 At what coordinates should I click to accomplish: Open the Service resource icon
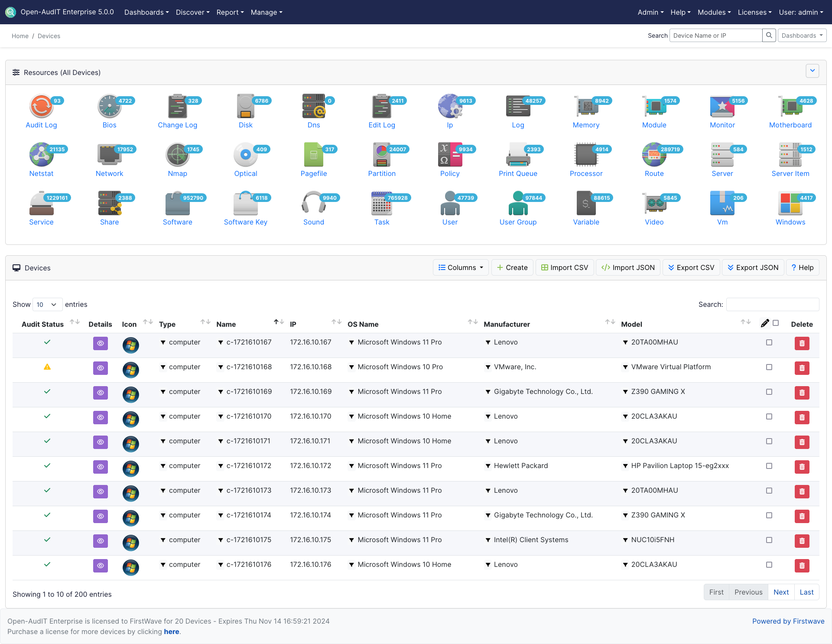[x=42, y=203]
